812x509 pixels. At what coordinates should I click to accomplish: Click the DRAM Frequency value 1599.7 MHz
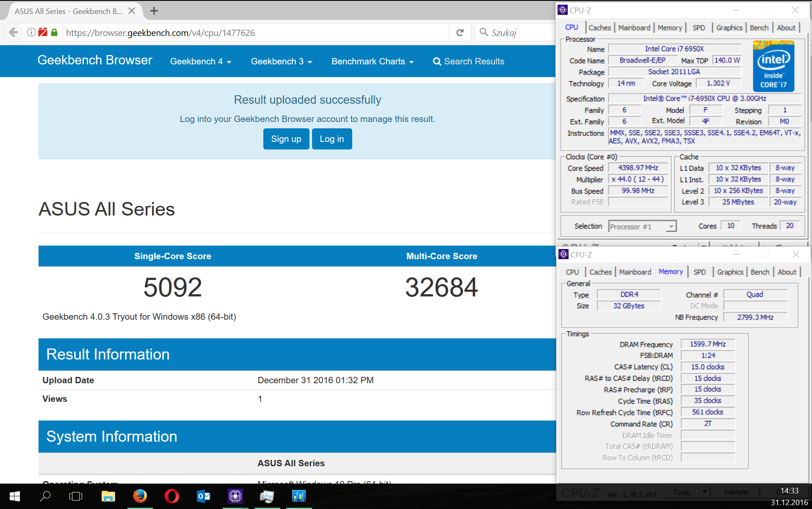[708, 344]
